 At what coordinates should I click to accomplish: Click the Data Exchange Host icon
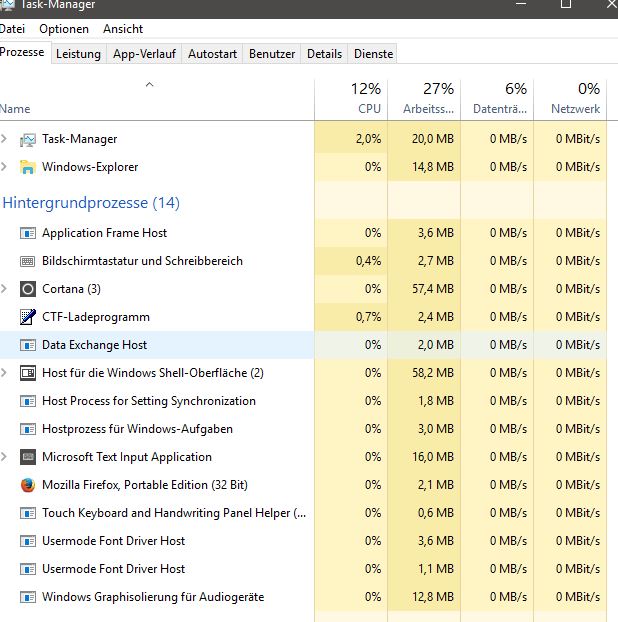coord(28,345)
